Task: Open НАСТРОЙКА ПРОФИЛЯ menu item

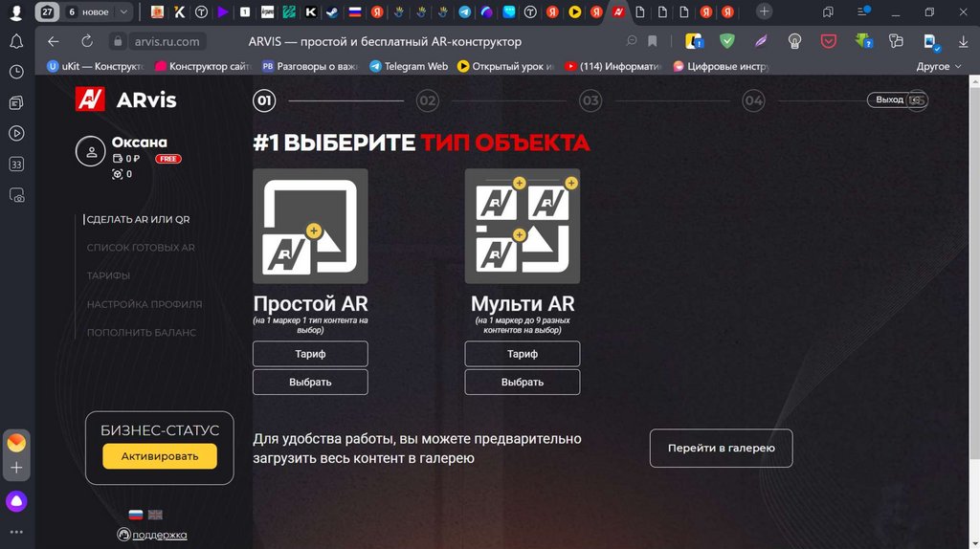Action: point(145,304)
